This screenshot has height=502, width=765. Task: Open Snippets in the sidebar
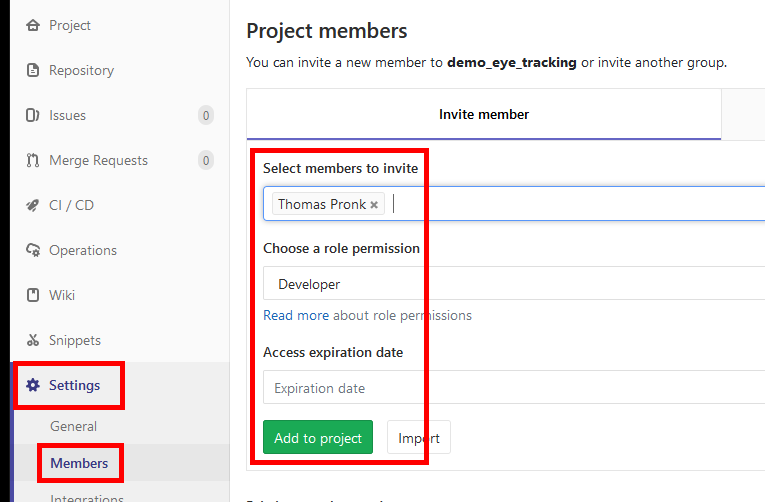pos(75,340)
